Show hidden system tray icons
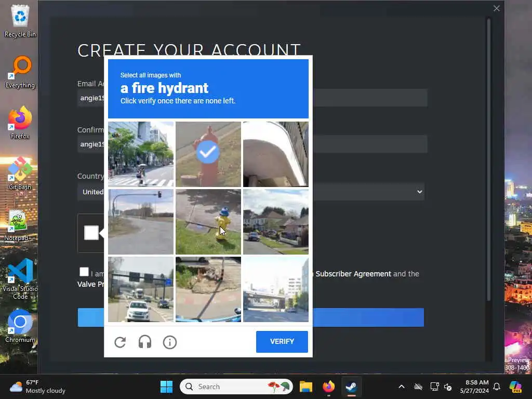This screenshot has height=399, width=532. pos(402,387)
